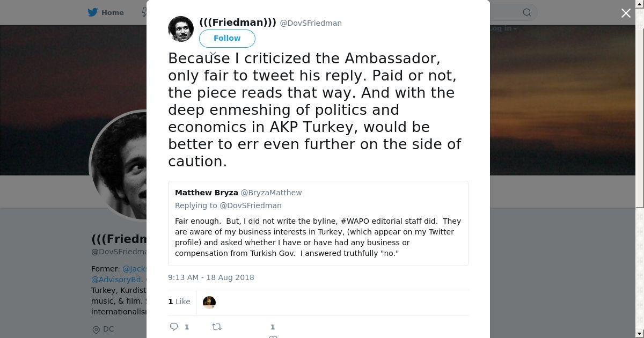Click the heart like icon
The width and height of the screenshot is (644, 338).
coord(273,336)
